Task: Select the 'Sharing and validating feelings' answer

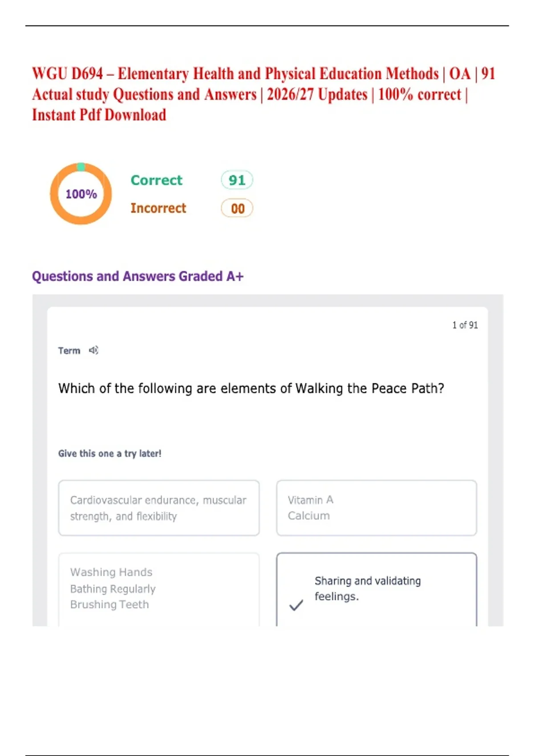Action: [376, 589]
